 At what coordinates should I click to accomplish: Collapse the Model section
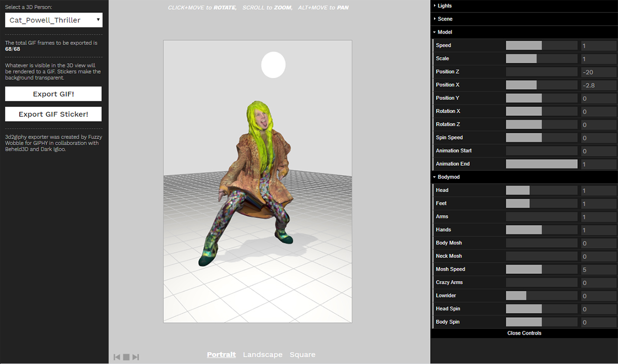444,32
